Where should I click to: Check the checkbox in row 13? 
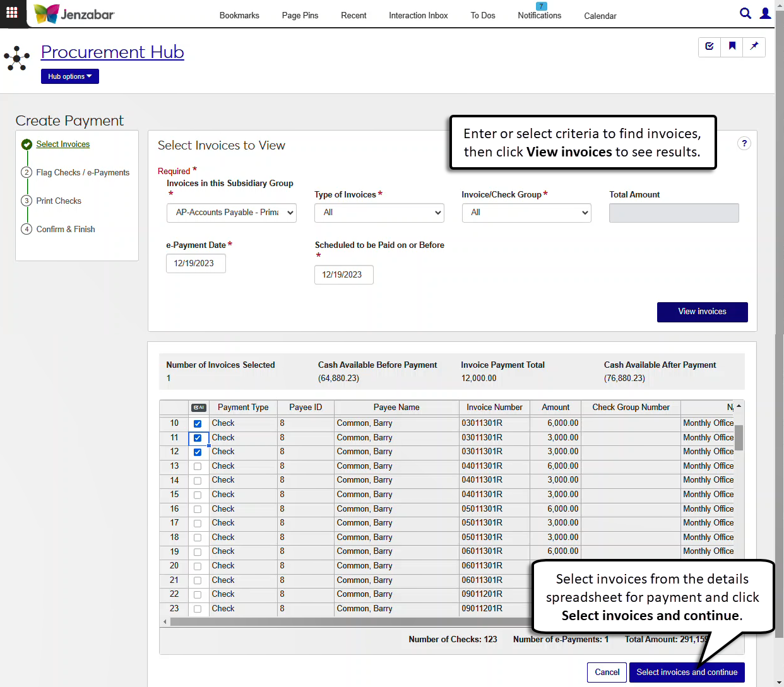198,467
